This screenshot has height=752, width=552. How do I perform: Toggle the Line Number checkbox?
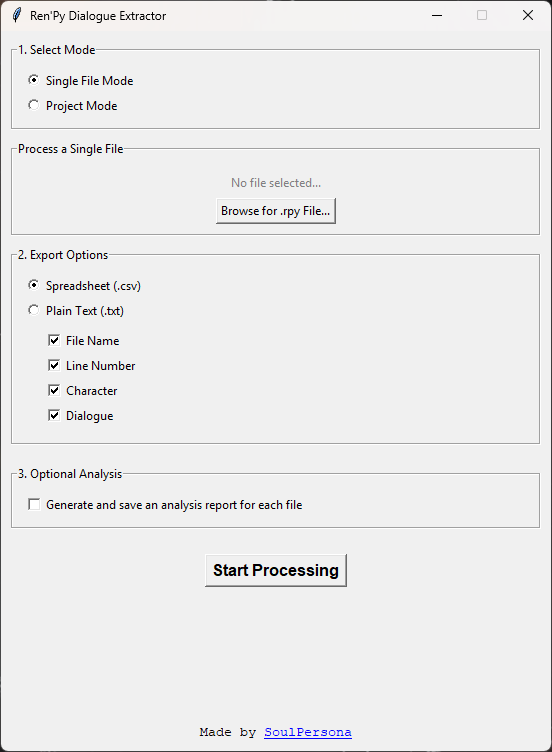(x=54, y=365)
